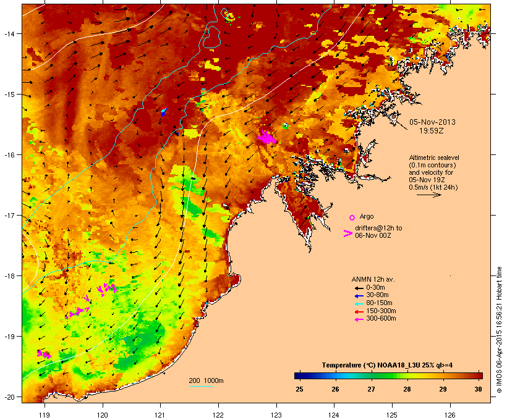The image size is (507, 420).
Task: Click the magenta 300-600m legend arrow
Action: (x=359, y=319)
